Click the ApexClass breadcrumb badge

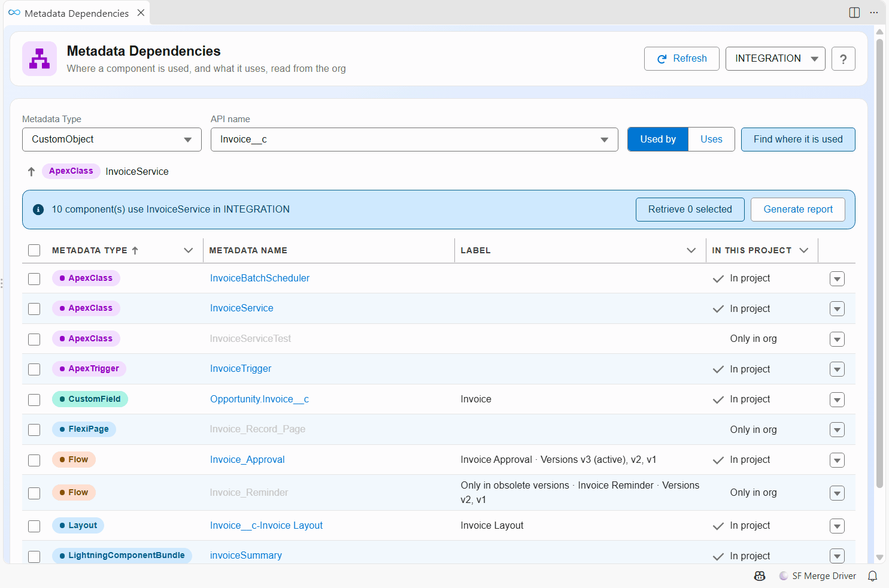(x=71, y=171)
